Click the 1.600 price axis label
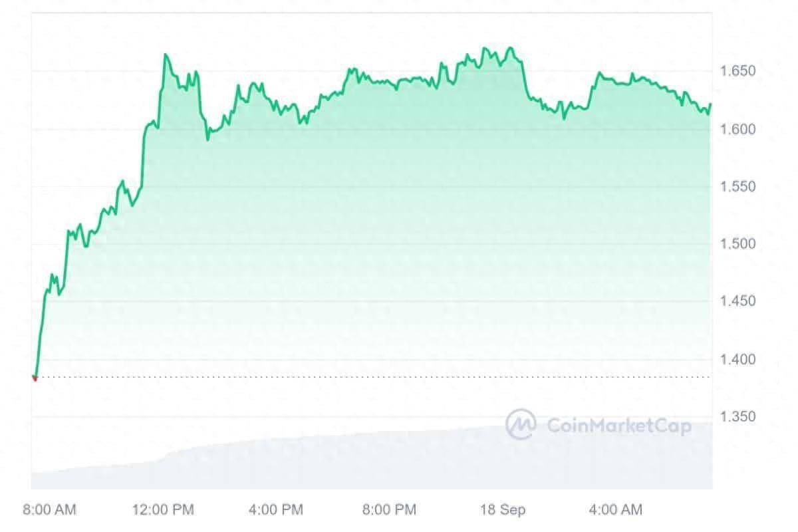 pyautogui.click(x=739, y=129)
